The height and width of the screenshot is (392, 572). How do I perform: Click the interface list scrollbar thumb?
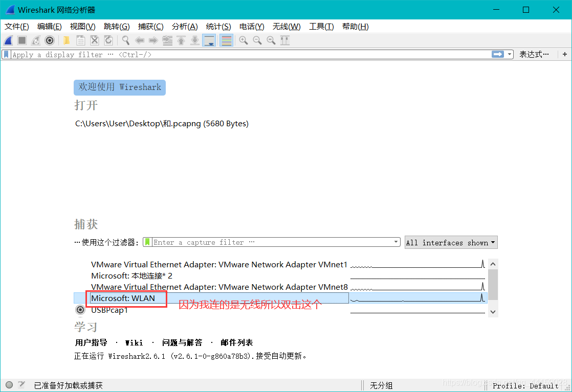coord(493,285)
